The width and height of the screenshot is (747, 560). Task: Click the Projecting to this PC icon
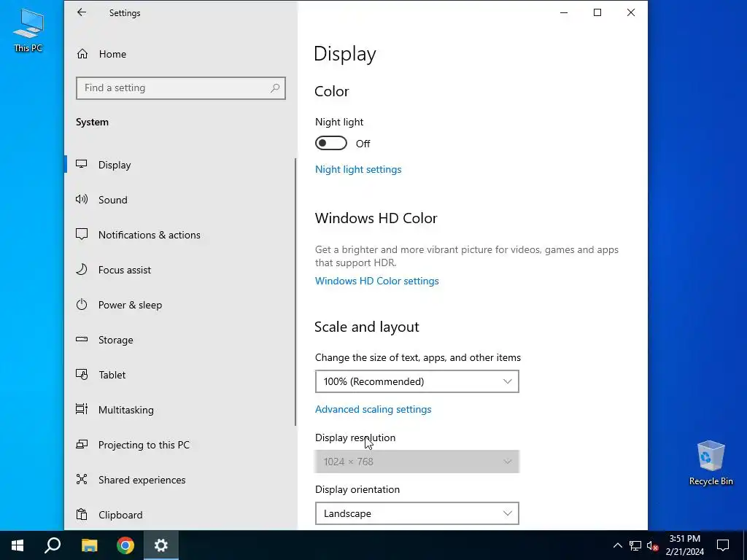82,444
